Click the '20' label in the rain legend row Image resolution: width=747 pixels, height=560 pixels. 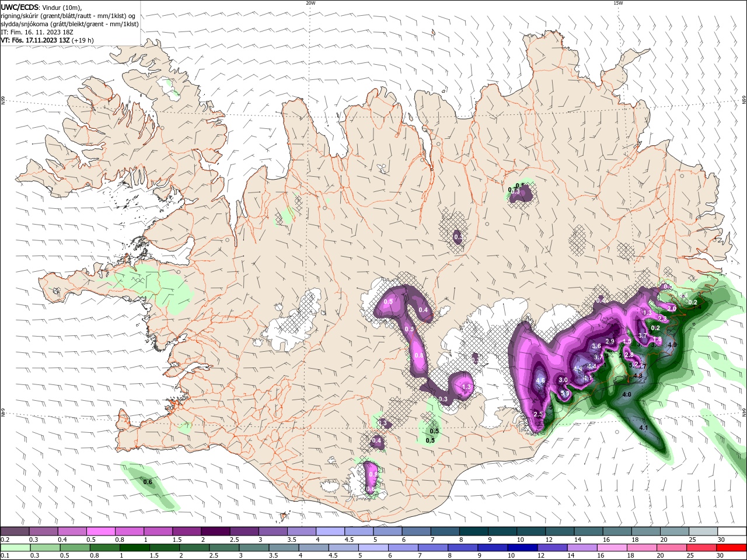(x=661, y=555)
